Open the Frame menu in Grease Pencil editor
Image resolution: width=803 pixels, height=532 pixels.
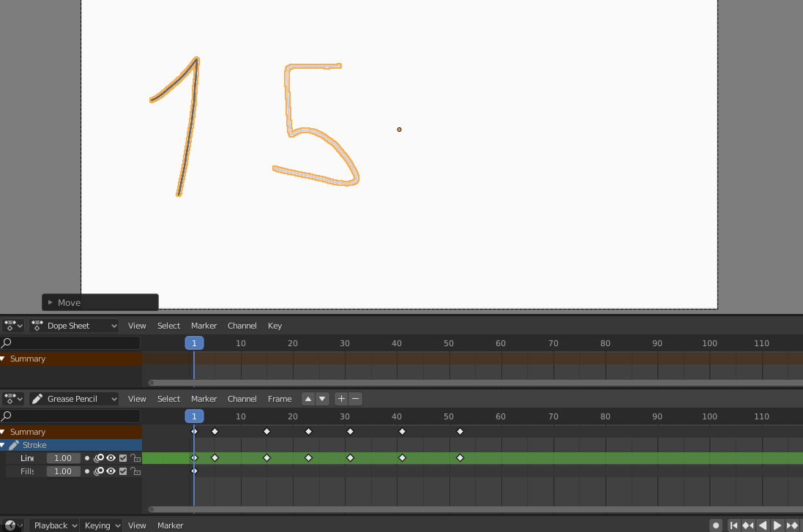pos(279,399)
